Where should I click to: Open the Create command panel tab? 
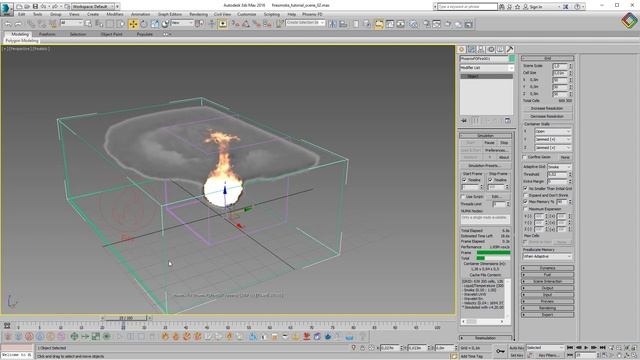pos(462,49)
